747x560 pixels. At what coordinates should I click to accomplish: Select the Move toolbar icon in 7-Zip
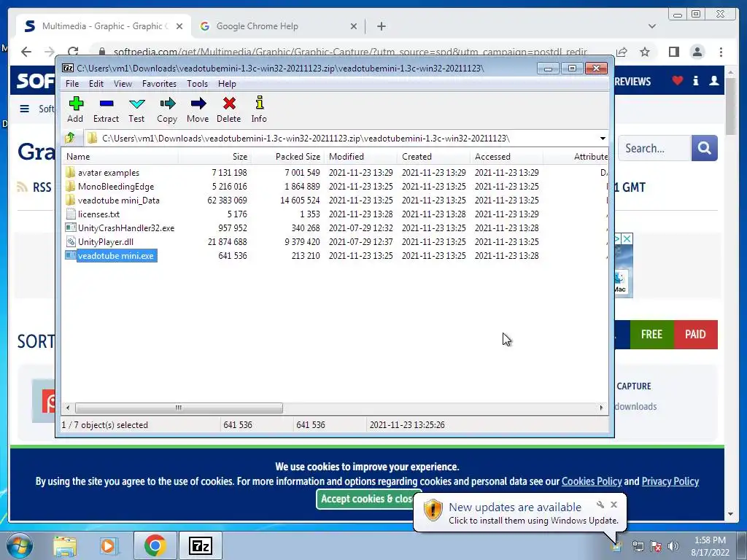(198, 109)
